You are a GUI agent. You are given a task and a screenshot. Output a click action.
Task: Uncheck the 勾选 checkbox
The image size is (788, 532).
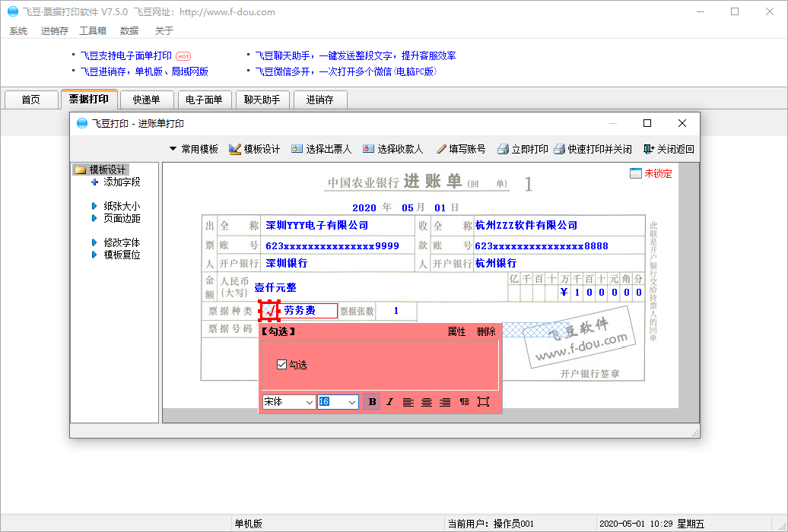coord(281,365)
